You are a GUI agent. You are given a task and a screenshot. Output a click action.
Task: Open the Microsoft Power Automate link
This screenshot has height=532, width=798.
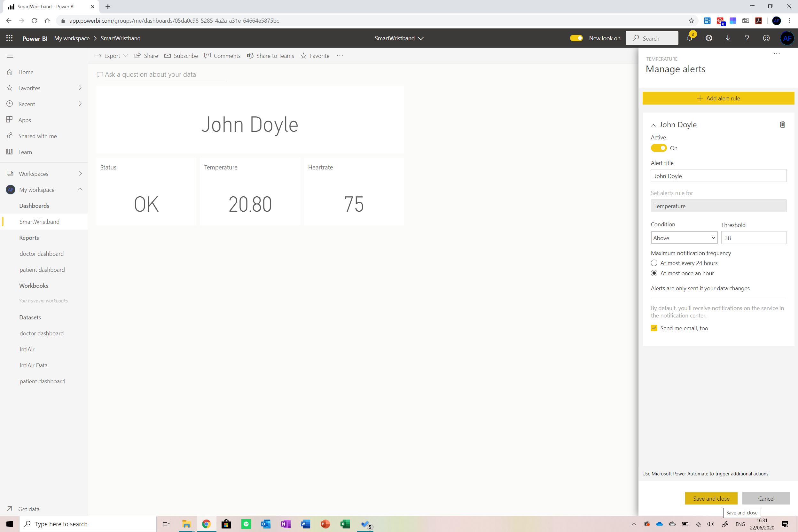(705, 473)
